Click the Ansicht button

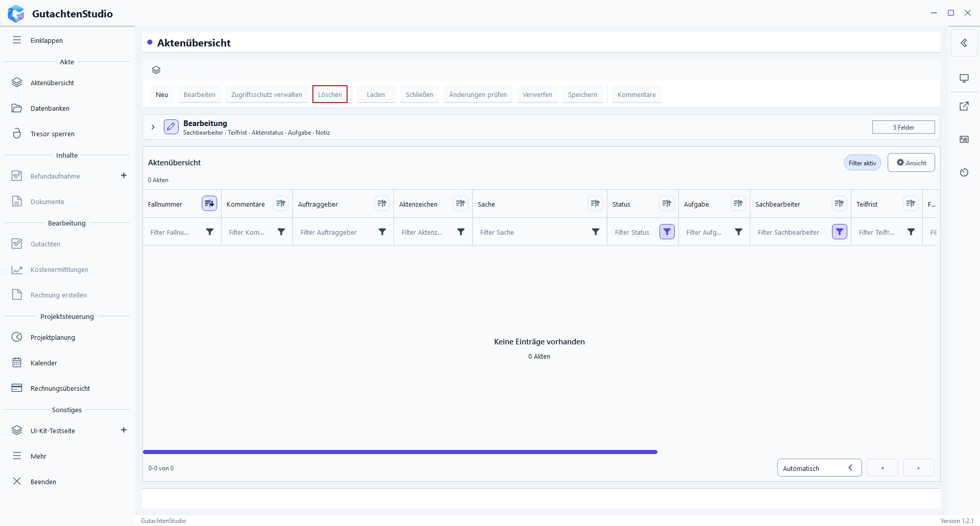coord(911,163)
